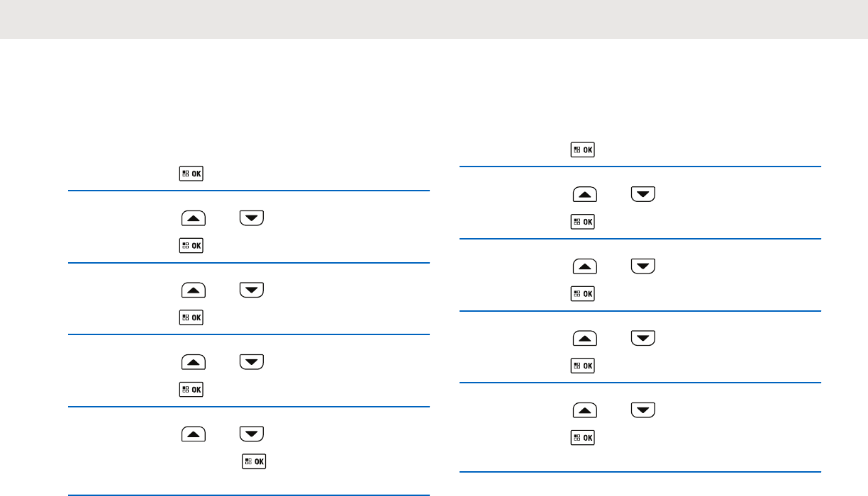Image resolution: width=868 pixels, height=496 pixels.
Task: Tap the down arrow in right column's last step
Action: (x=642, y=410)
